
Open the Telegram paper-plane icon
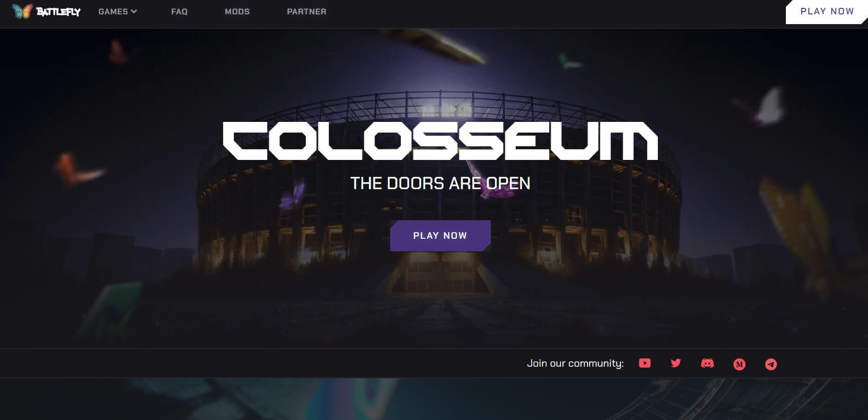[771, 364]
